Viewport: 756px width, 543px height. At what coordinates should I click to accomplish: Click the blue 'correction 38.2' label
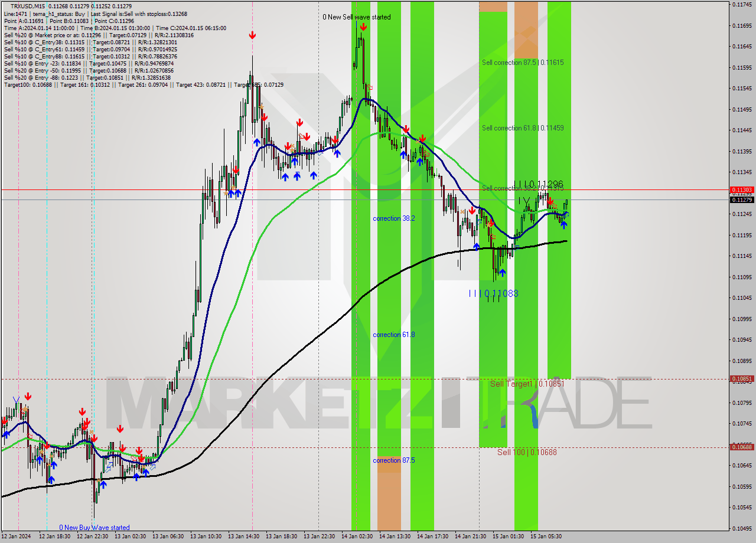coord(393,218)
